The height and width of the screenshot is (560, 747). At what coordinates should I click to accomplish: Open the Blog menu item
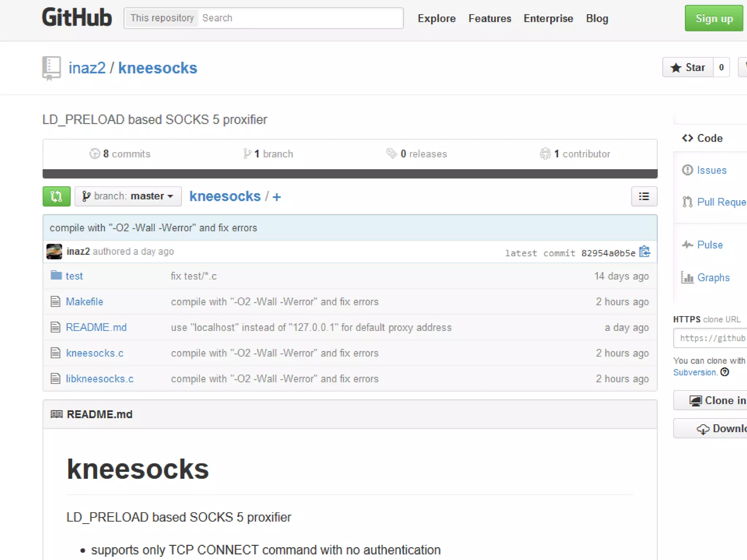pyautogui.click(x=597, y=18)
